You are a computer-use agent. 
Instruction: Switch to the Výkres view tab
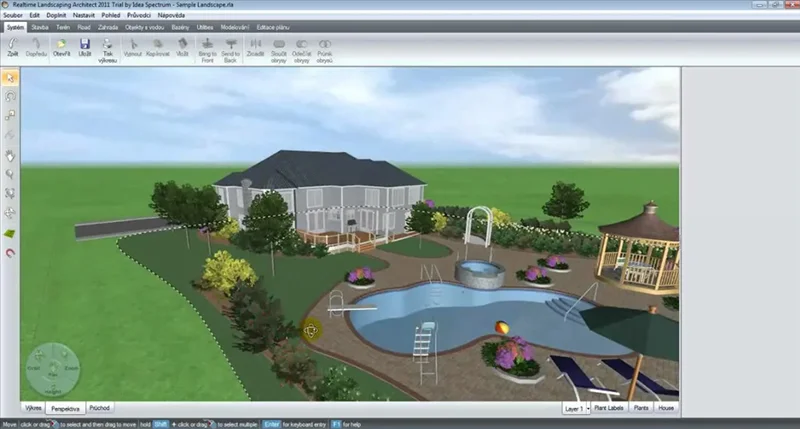point(33,408)
